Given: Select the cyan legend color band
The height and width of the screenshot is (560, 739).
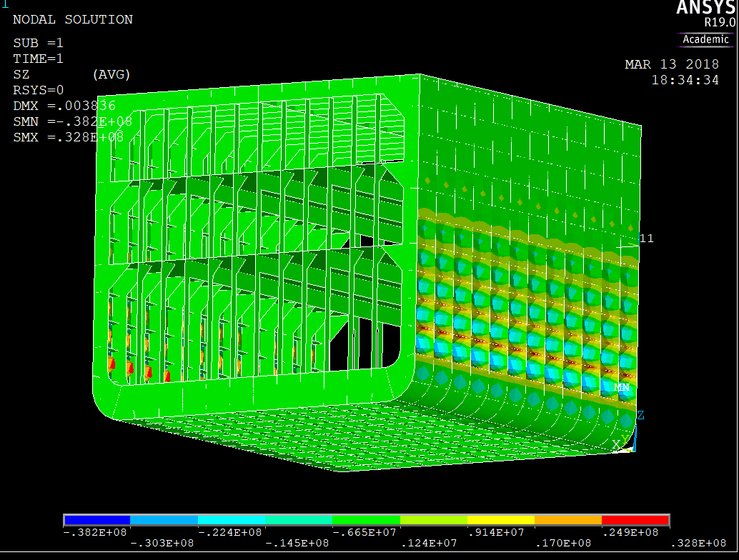Looking at the screenshot, I should pyautogui.click(x=232, y=520).
